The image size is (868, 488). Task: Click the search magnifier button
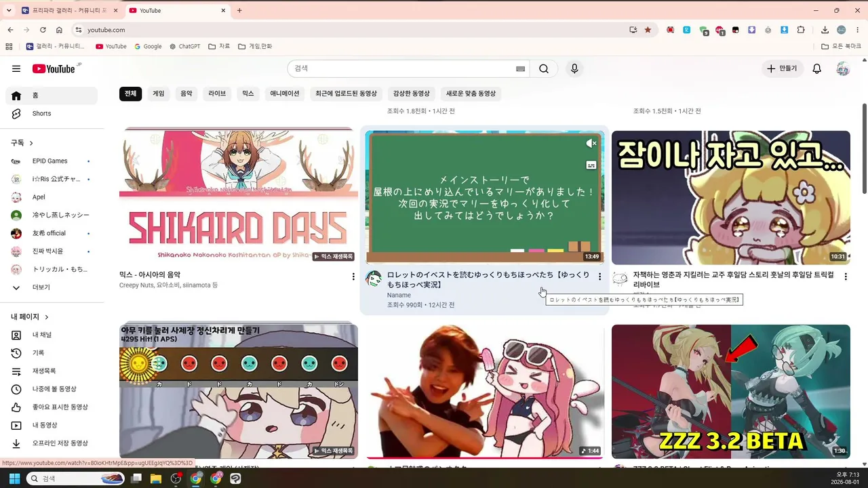(544, 68)
